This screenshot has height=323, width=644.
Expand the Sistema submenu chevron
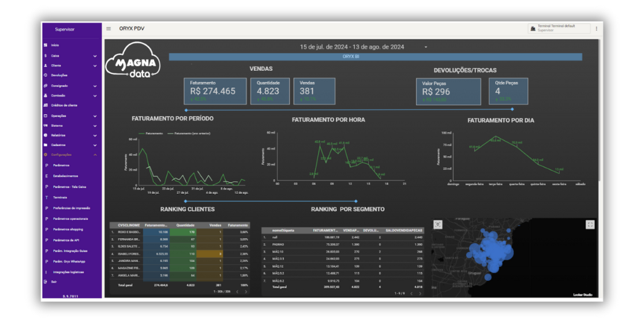point(95,126)
